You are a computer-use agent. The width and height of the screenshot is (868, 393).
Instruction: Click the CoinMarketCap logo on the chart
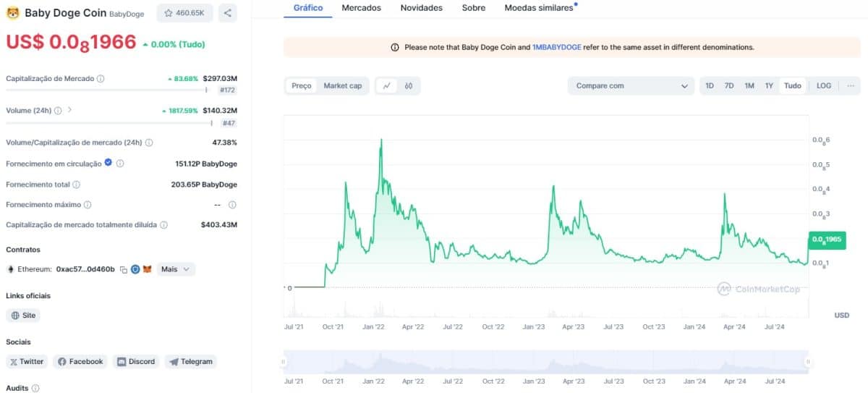click(x=759, y=289)
